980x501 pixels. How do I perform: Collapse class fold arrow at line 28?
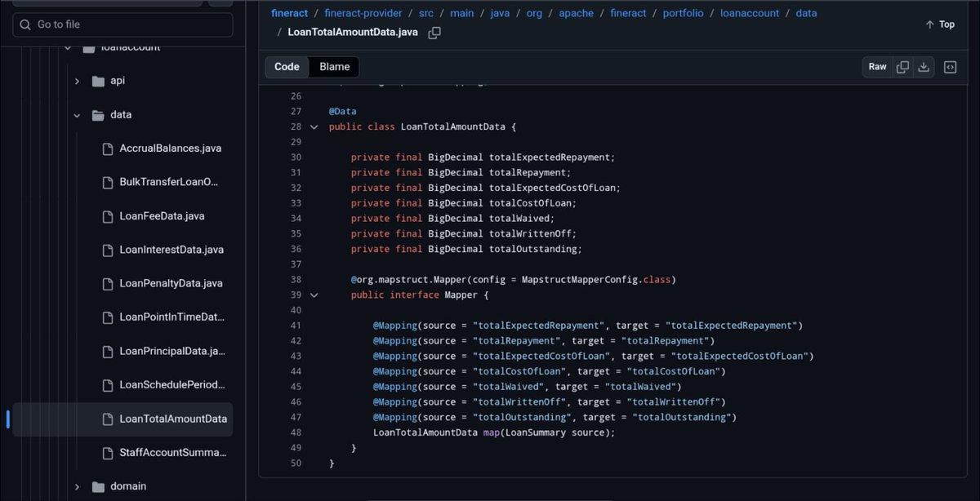click(x=314, y=126)
